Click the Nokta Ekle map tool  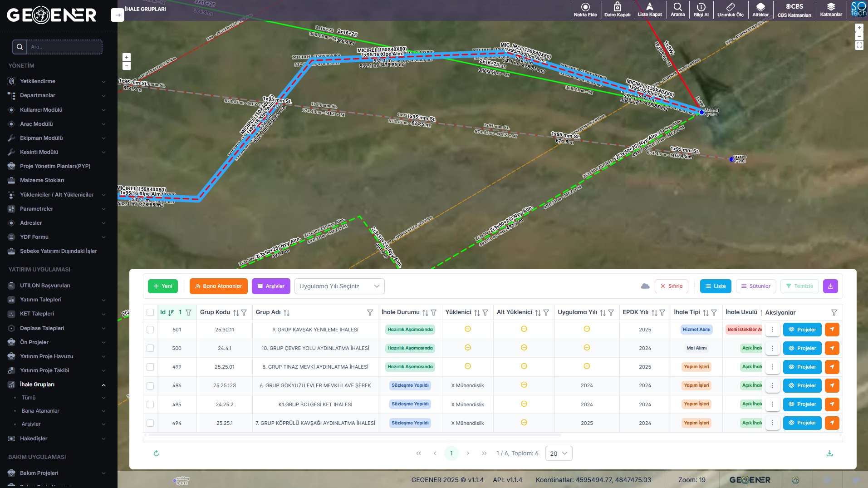[585, 10]
